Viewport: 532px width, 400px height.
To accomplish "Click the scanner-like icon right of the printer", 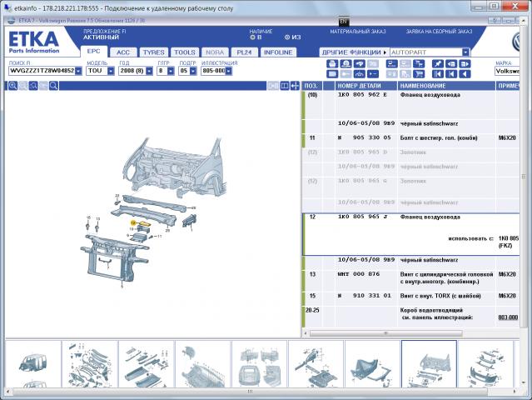I will [346, 63].
